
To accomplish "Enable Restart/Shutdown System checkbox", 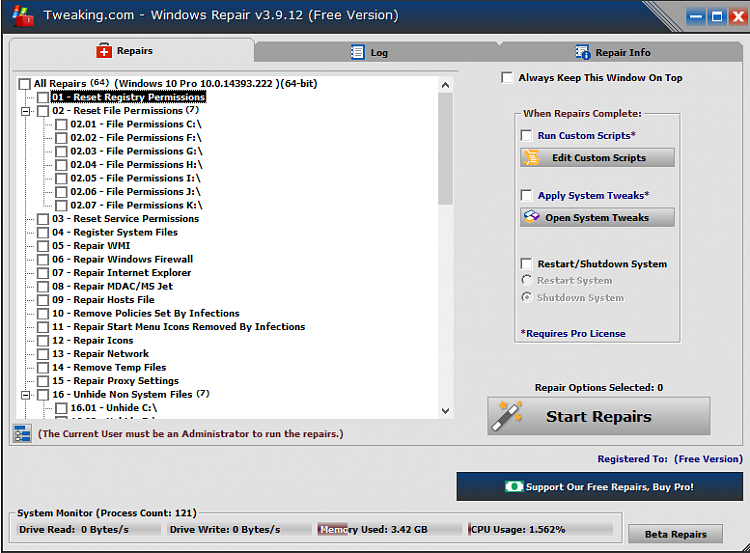I will [526, 264].
